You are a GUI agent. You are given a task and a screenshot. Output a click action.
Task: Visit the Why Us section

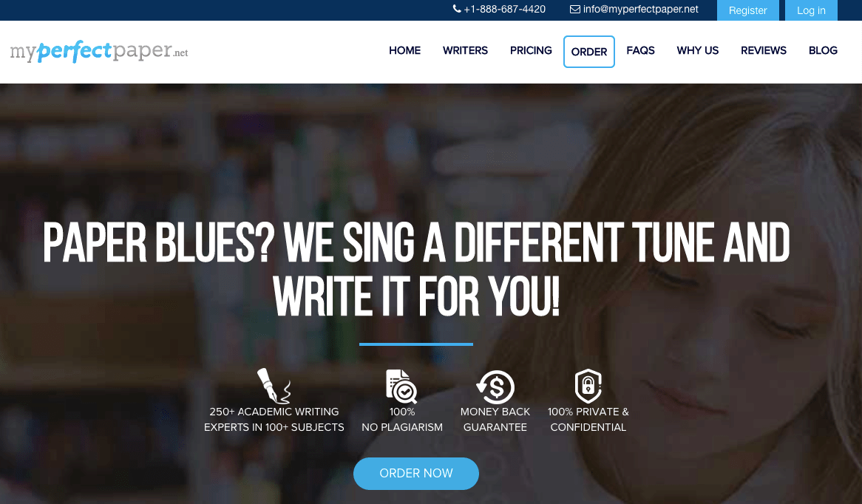tap(698, 50)
